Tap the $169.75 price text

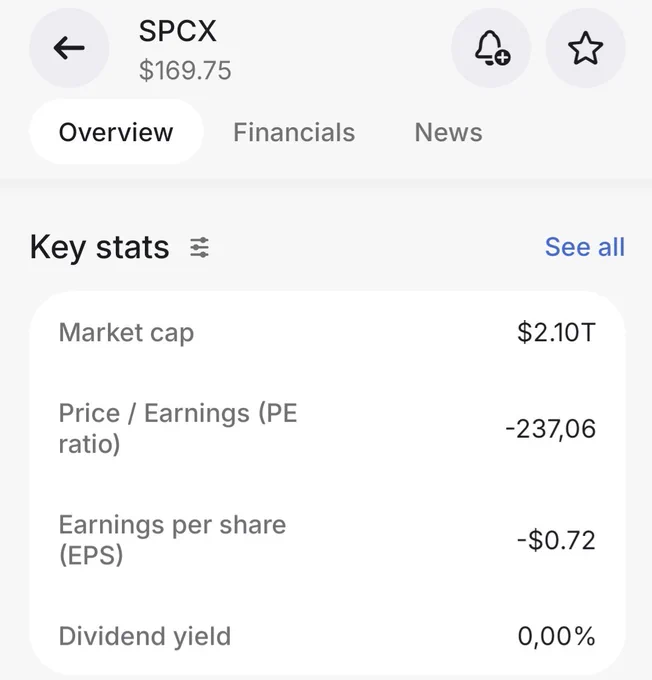pos(185,70)
